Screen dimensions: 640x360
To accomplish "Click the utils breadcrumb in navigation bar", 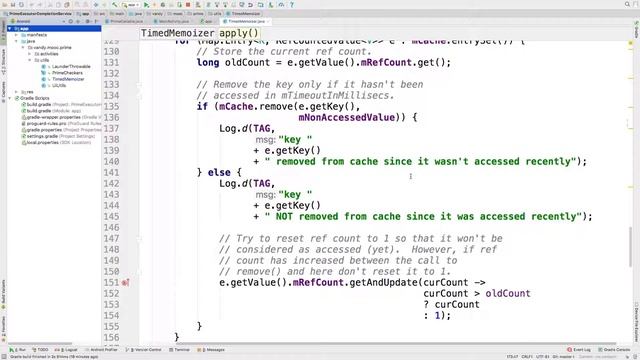I will tap(215, 13).
